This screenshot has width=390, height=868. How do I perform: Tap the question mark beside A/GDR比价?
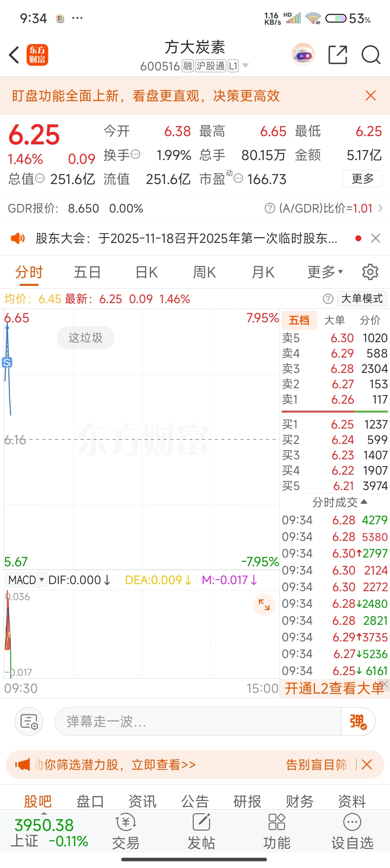(270, 208)
